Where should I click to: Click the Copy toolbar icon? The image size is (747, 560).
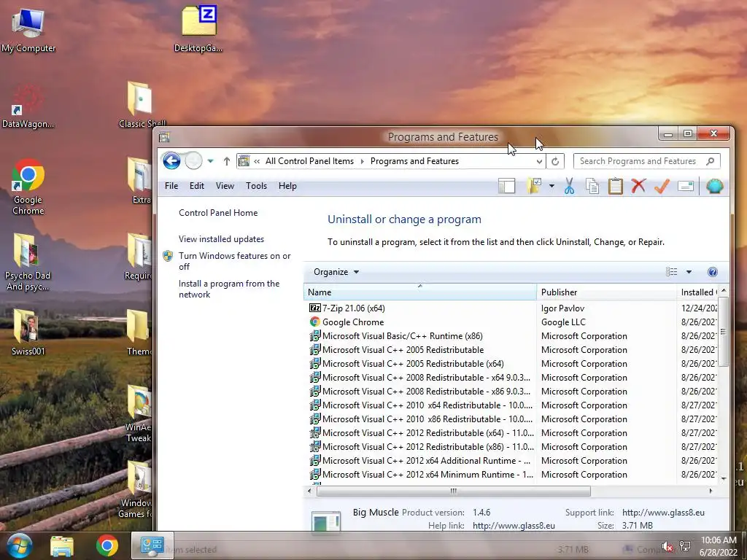coord(592,186)
